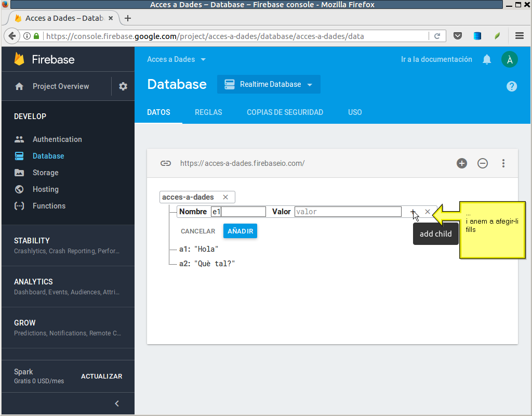This screenshot has height=416, width=532.
Task: Click the X next to acces-a-dades node
Action: click(x=225, y=197)
